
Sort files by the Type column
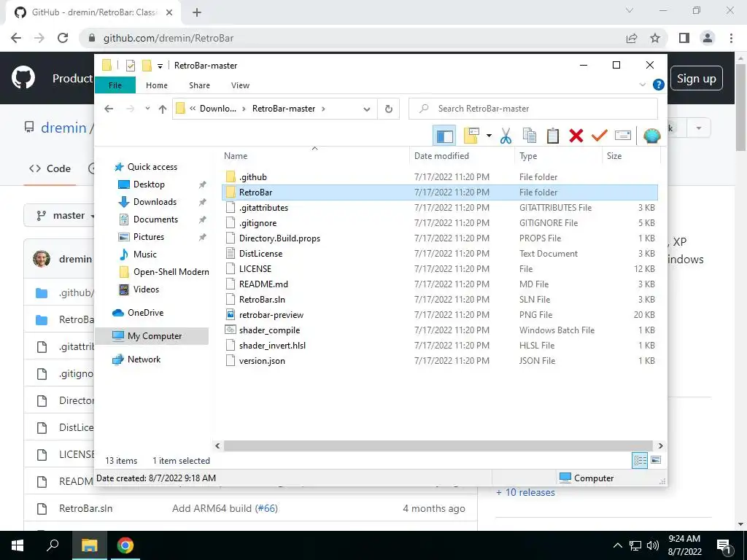[x=558, y=156]
